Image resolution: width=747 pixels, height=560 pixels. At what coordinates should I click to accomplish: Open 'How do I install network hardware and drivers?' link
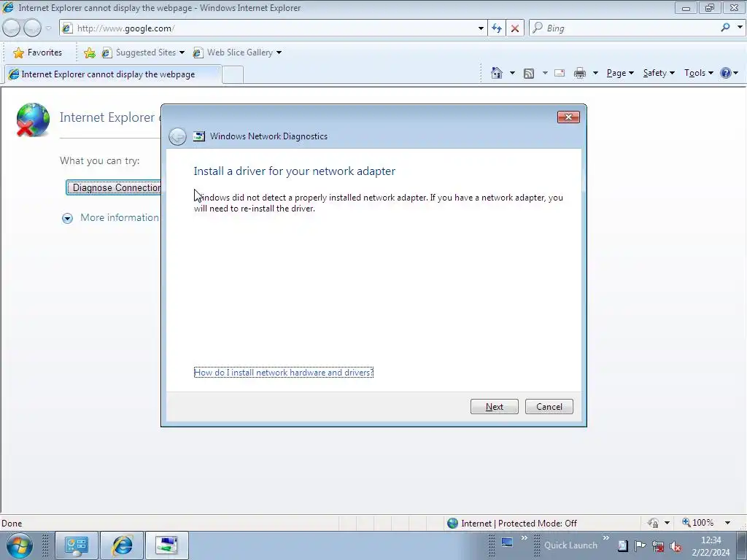point(284,373)
